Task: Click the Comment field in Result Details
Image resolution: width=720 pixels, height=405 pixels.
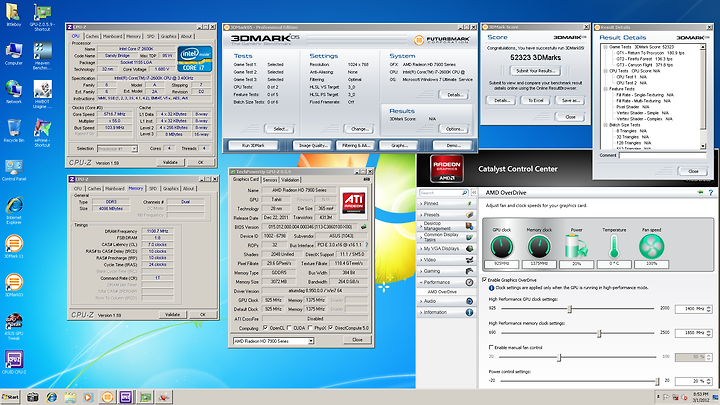Action: tap(663, 155)
